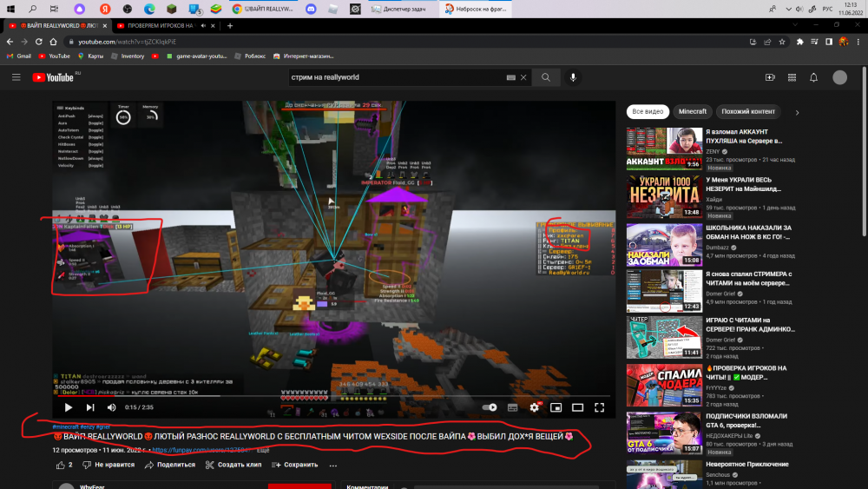Switch the video to full screen
Screen dimensions: 868x489
click(x=600, y=407)
